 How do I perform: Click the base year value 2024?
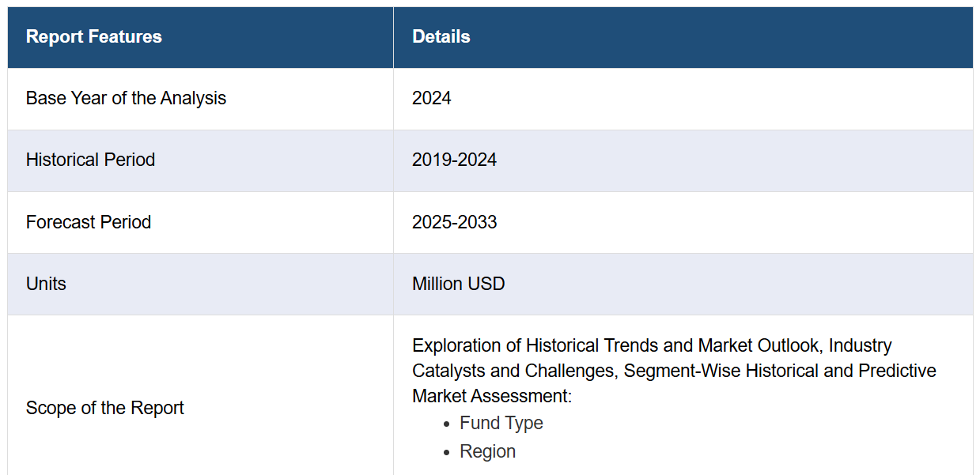pos(431,99)
